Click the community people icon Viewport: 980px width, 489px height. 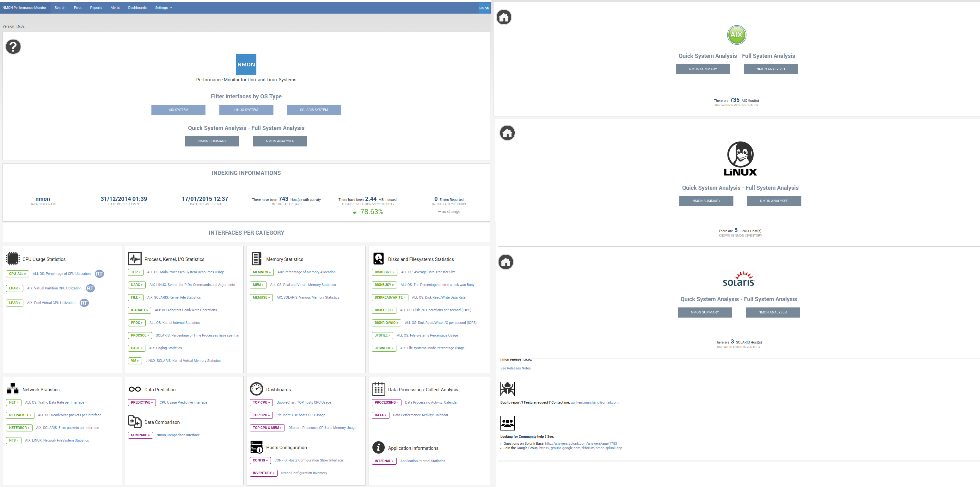pos(507,423)
